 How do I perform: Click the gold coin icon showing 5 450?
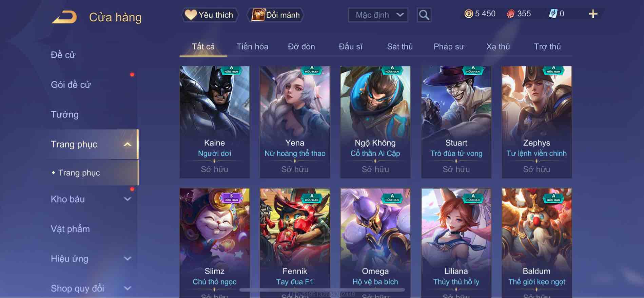(x=468, y=14)
